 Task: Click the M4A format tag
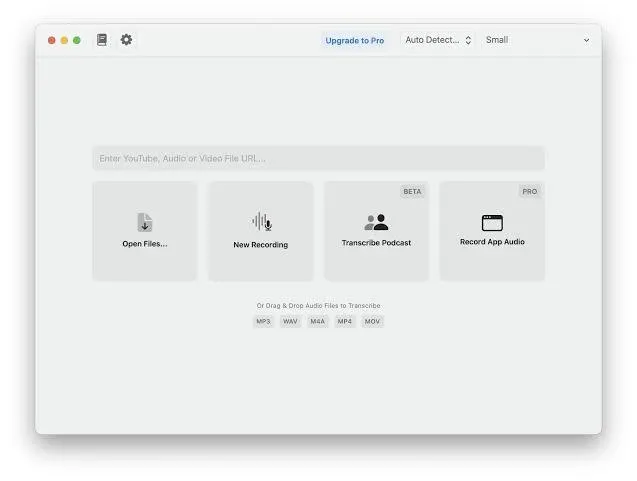click(x=318, y=321)
